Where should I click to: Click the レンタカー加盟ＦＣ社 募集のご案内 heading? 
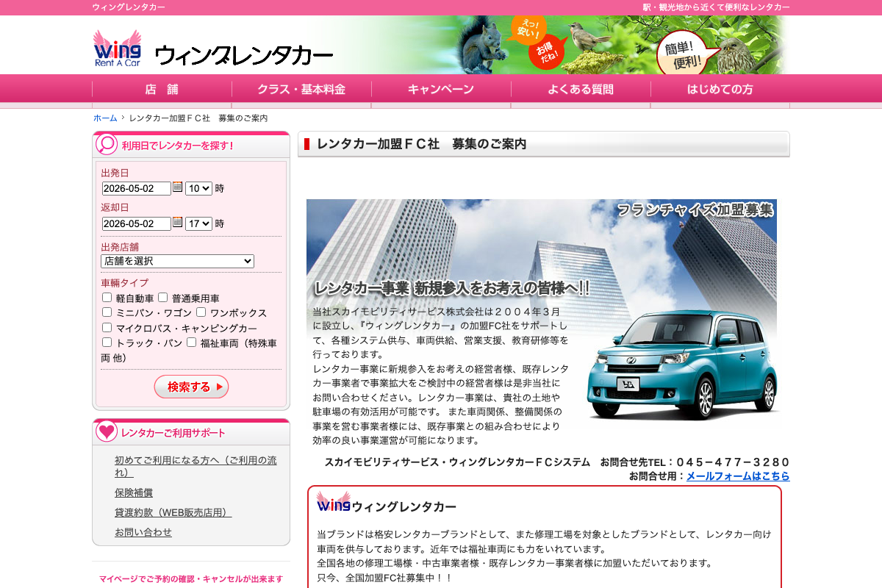(x=421, y=144)
